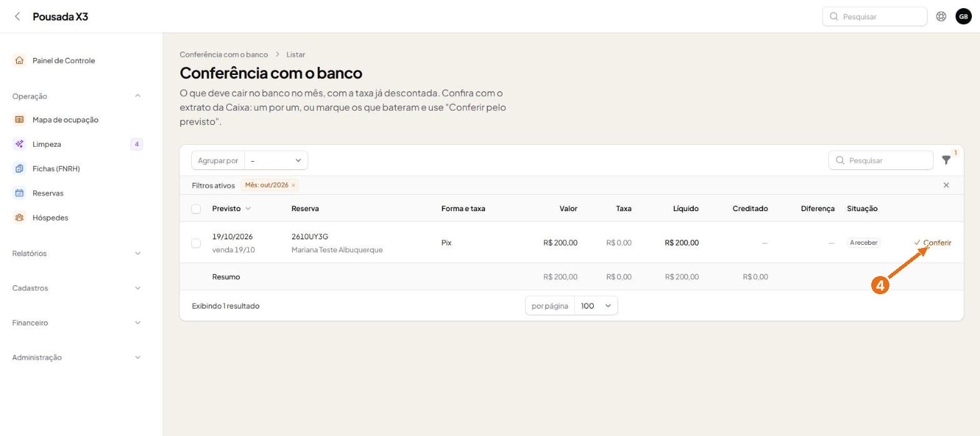Click Conferir for the Pix payment row
The image size is (980, 436).
932,243
